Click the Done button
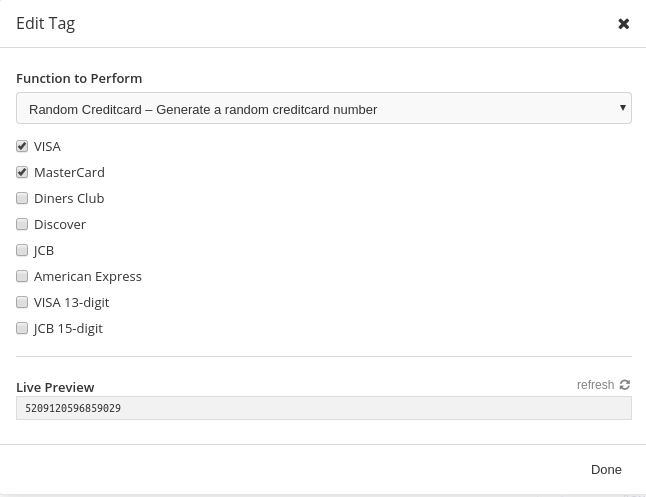This screenshot has width=646, height=497. coord(606,469)
